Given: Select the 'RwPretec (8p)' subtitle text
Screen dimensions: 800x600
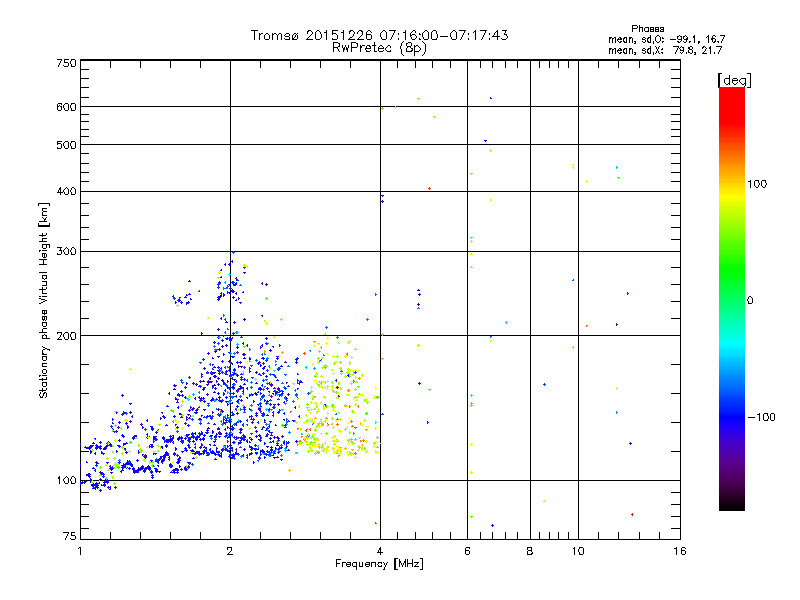Looking at the screenshot, I should coord(379,48).
